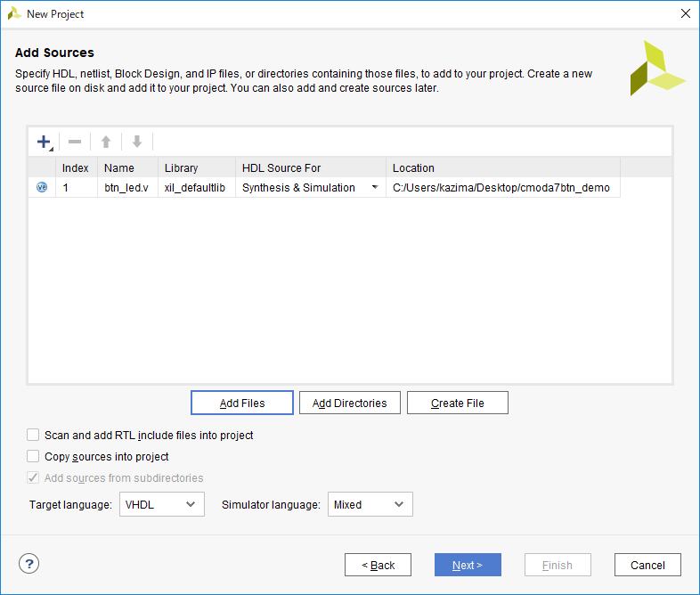
Task: Open the Simulator language Mixed dropdown
Action: (x=370, y=504)
